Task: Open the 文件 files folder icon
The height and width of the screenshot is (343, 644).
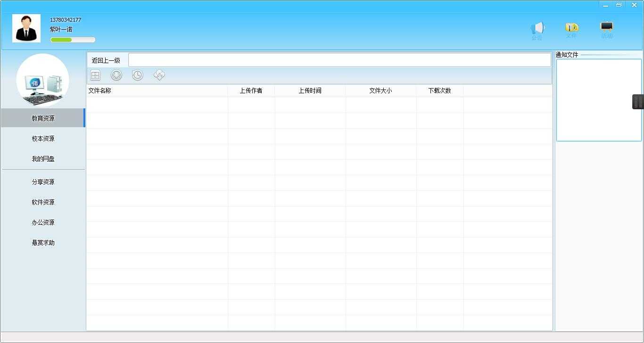Action: click(x=571, y=30)
